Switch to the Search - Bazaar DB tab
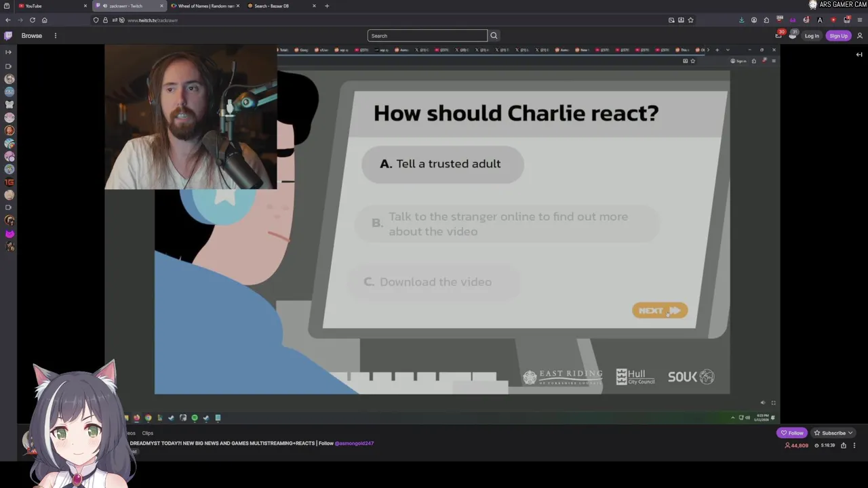868x488 pixels. click(x=281, y=6)
